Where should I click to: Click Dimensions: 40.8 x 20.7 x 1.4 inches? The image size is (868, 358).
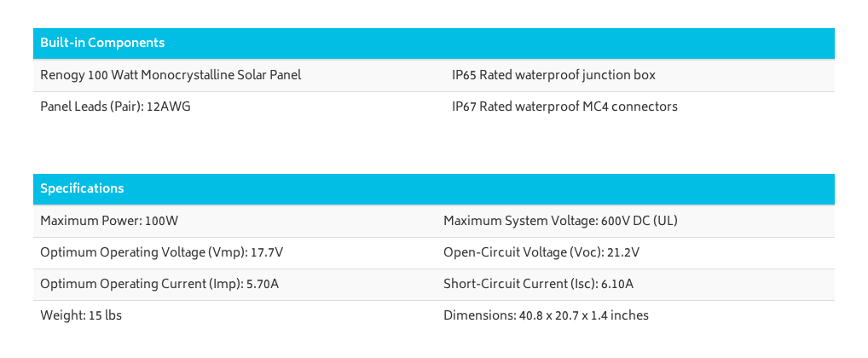[x=546, y=316]
